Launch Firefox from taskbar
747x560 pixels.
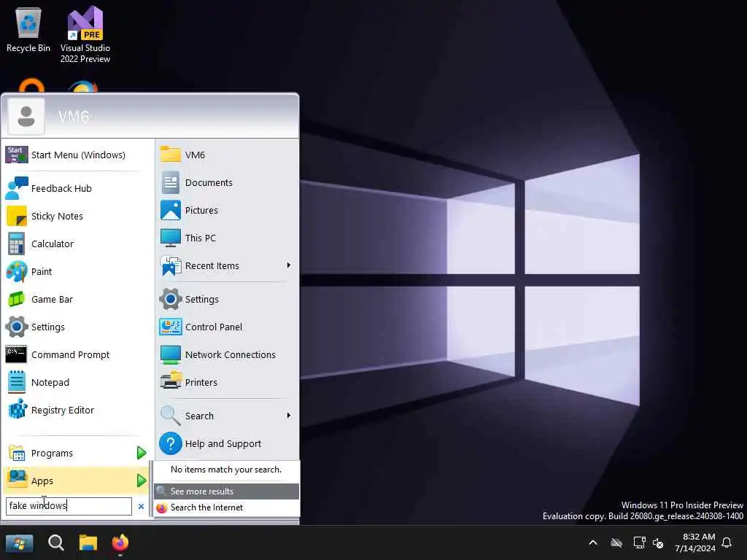click(120, 542)
